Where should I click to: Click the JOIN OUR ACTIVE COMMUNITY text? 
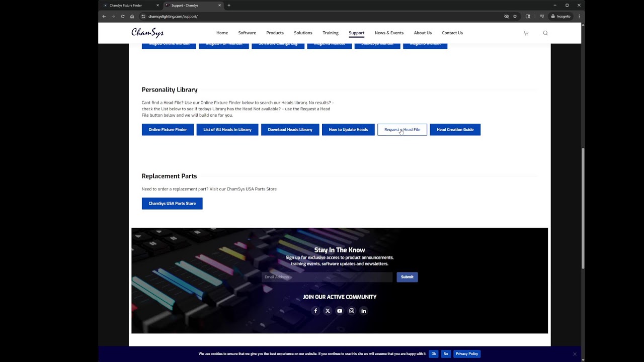pyautogui.click(x=340, y=297)
